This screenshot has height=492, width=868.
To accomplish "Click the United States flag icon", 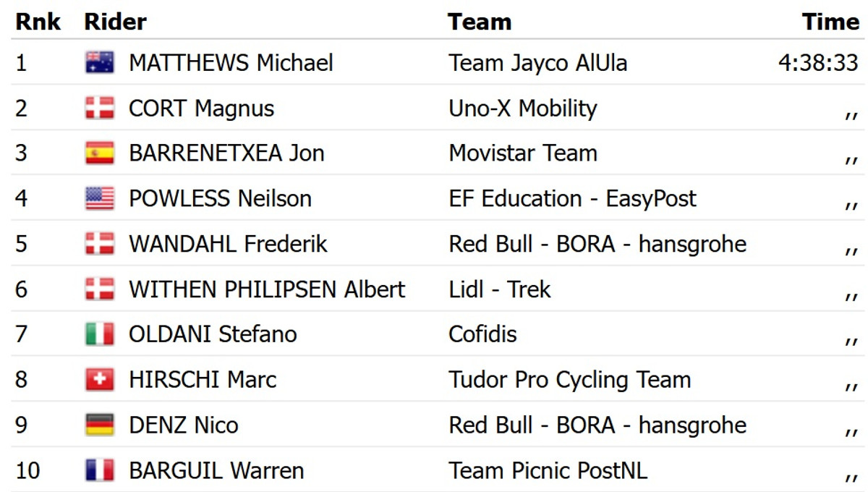I will click(100, 198).
